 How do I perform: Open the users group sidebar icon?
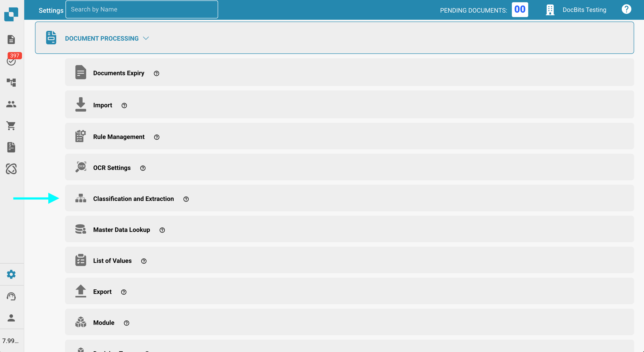(x=11, y=104)
